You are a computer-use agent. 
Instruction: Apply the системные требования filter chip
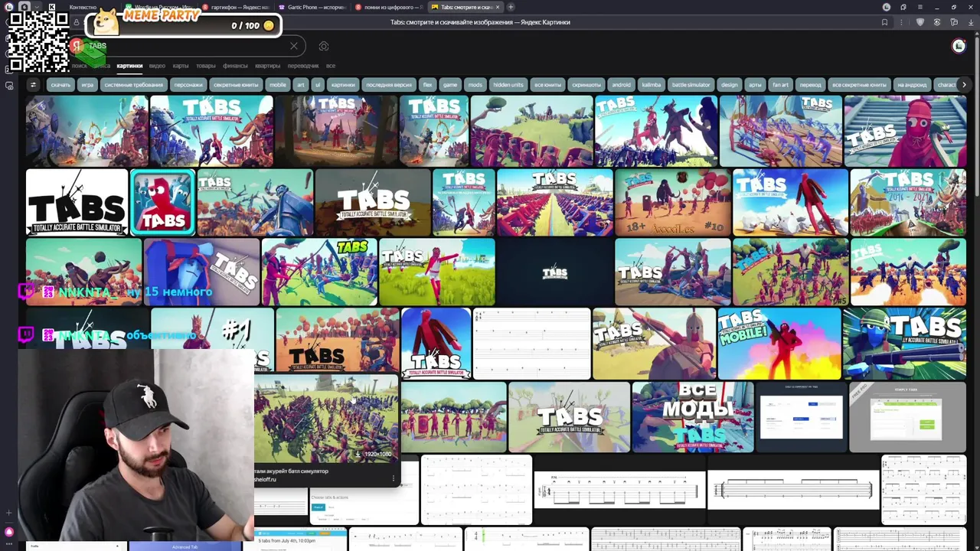133,85
